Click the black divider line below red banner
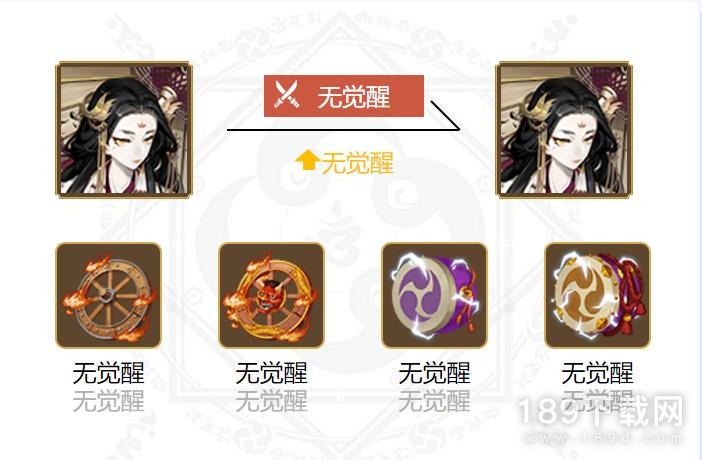Screen dimensions: 702x460 click(x=343, y=130)
